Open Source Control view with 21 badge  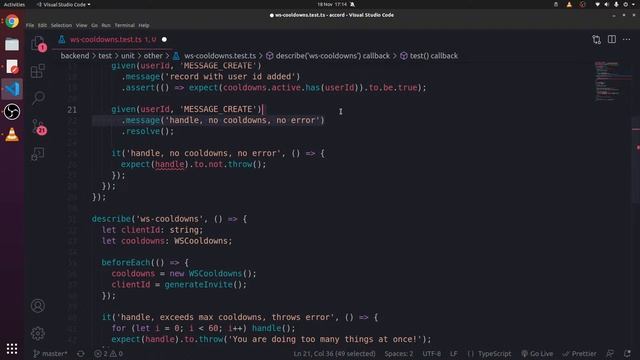pyautogui.click(x=39, y=127)
